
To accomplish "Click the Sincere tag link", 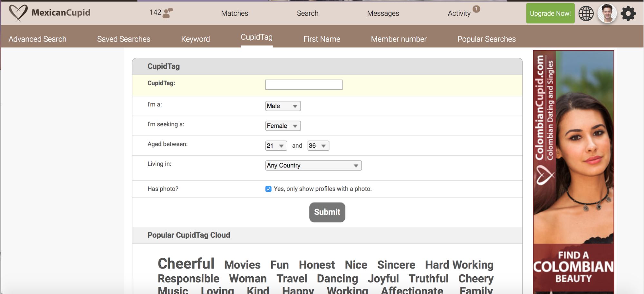I will [396, 265].
